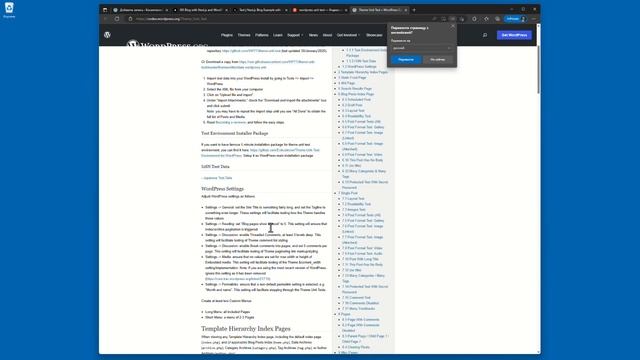This screenshot has height=360, width=640.
Task: Click the Get WordPress button
Action: click(514, 35)
